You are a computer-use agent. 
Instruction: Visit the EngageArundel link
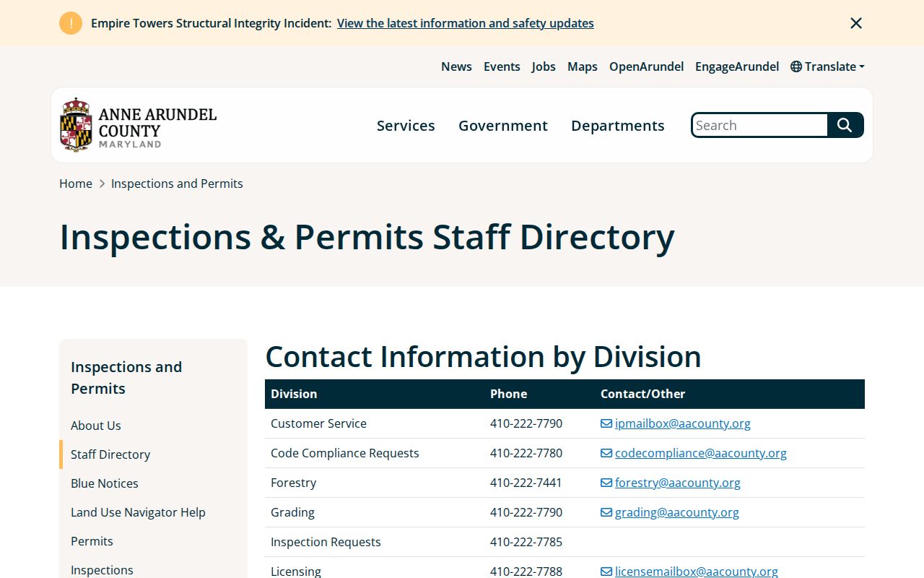(737, 66)
